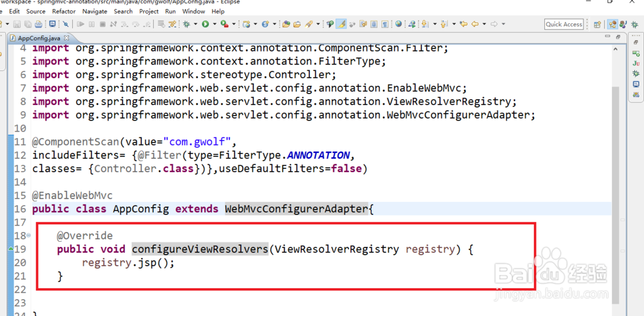Select the AppConfig.java editor tab

tap(39, 38)
